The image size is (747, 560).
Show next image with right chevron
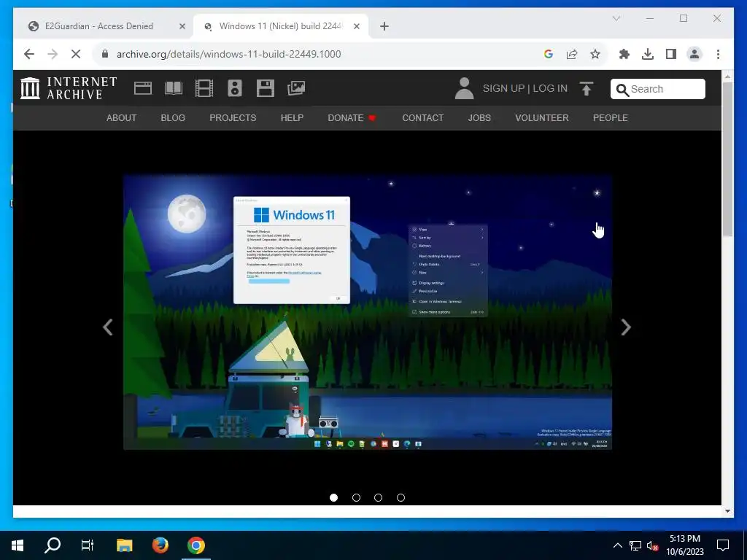(626, 327)
